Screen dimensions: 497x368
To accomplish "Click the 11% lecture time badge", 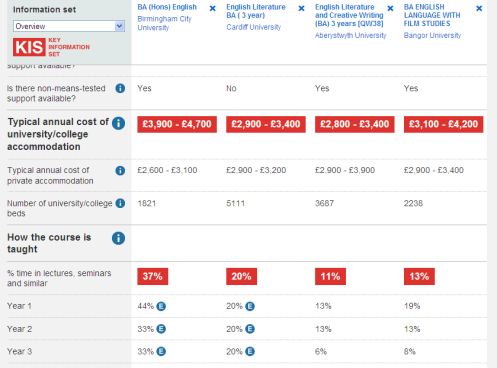I will (330, 276).
